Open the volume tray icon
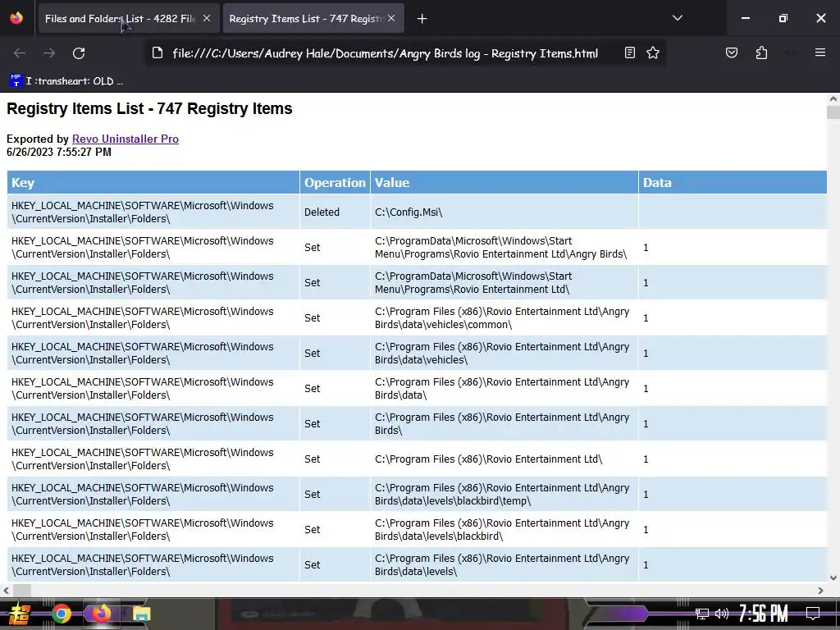This screenshot has width=840, height=630. (722, 614)
